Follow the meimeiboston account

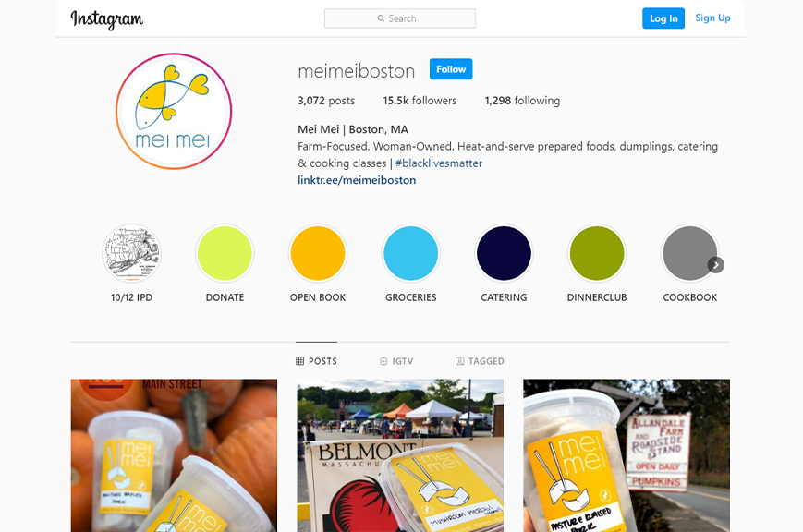[x=451, y=69]
